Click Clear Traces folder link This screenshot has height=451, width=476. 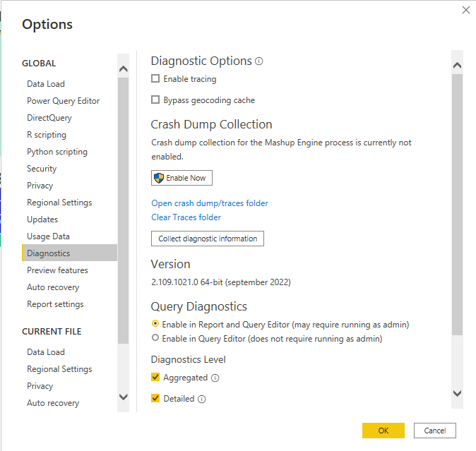[x=186, y=217]
